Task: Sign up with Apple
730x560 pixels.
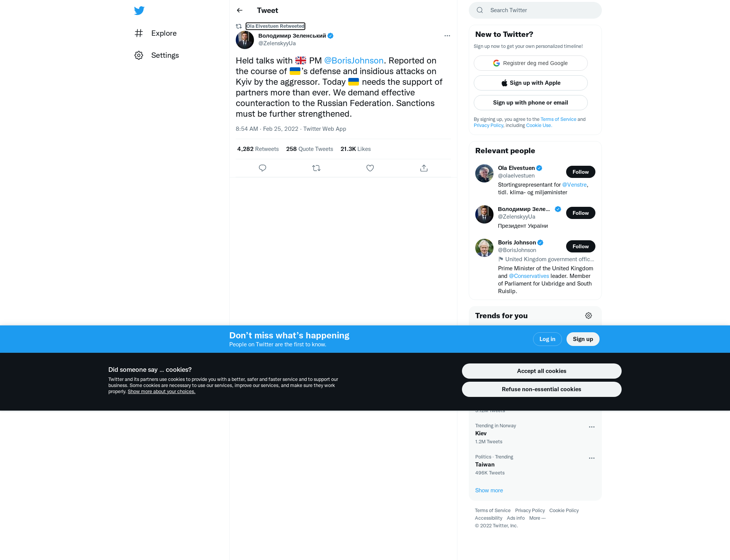Action: (530, 83)
